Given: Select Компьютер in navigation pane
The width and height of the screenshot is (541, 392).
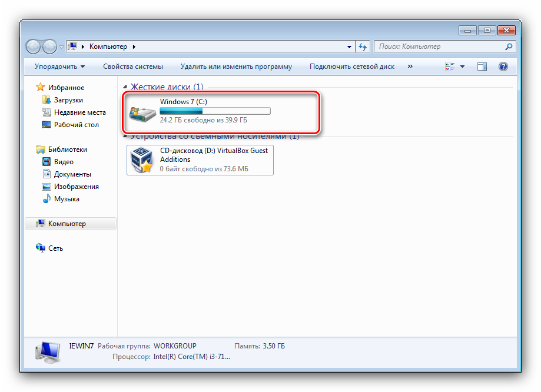Looking at the screenshot, I should pyautogui.click(x=67, y=224).
